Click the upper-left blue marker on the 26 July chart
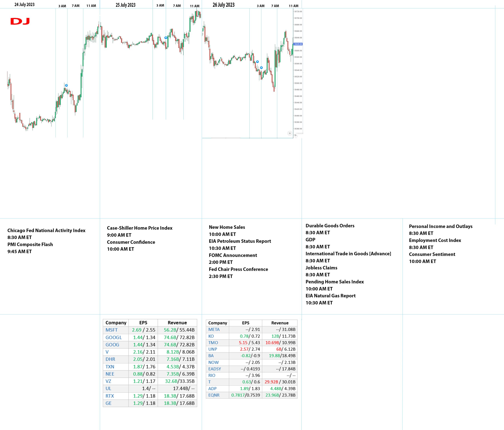Viewport: 504px width, 430px height. (257, 62)
